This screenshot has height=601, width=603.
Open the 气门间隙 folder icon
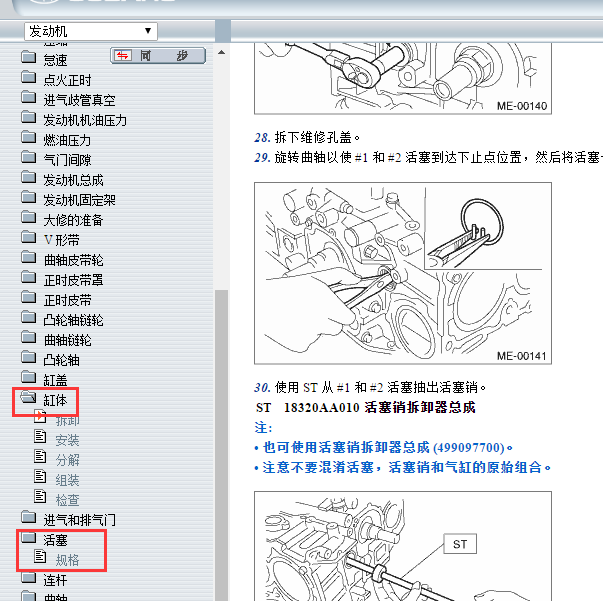pos(28,157)
